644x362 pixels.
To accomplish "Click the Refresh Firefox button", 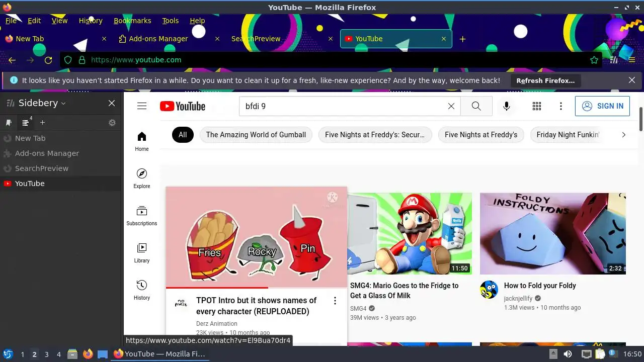I will [545, 80].
